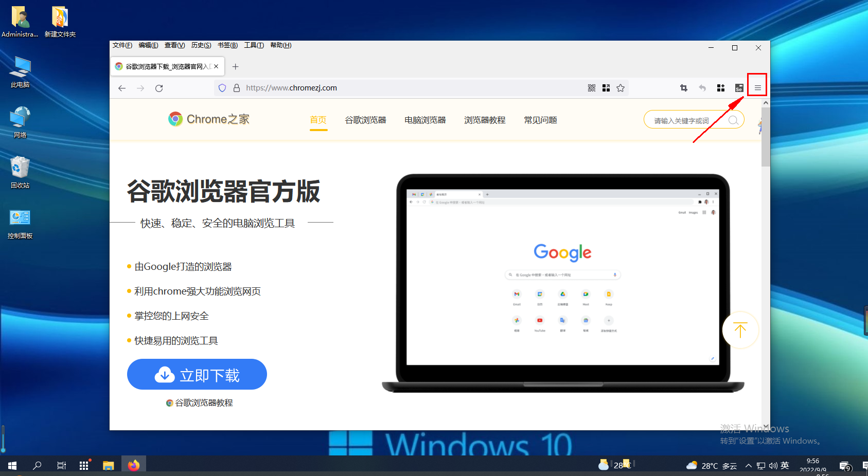Click the search magnifier on the website
Viewport: 868px width, 476px height.
pyautogui.click(x=733, y=120)
